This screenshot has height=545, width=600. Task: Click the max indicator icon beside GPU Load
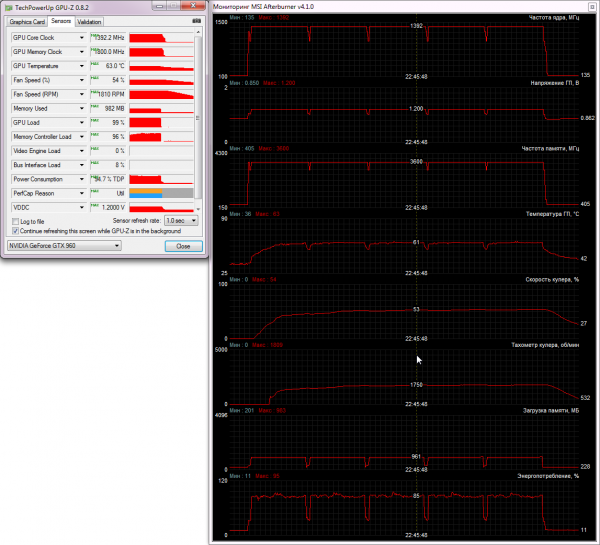coord(94,121)
